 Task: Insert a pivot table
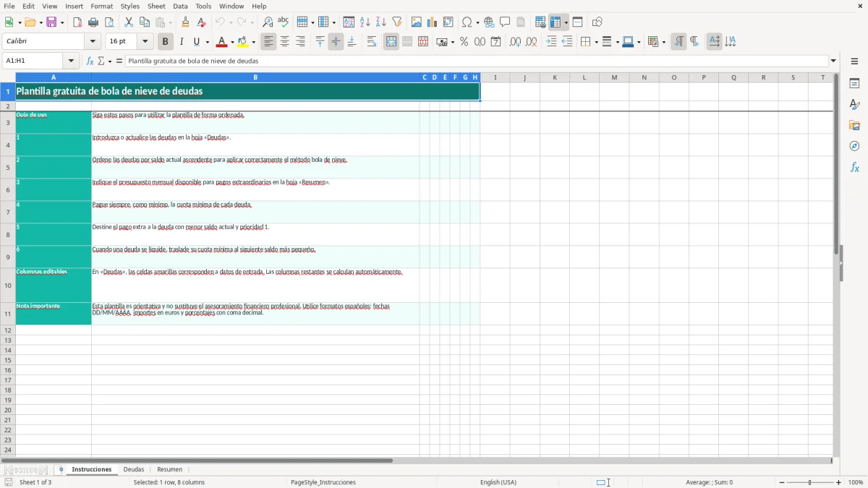(x=448, y=22)
